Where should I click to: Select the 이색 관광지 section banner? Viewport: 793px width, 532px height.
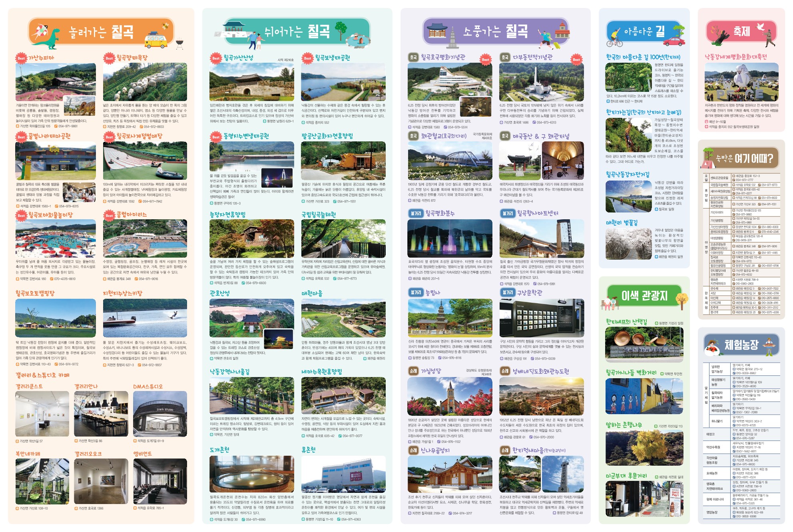pos(644,296)
